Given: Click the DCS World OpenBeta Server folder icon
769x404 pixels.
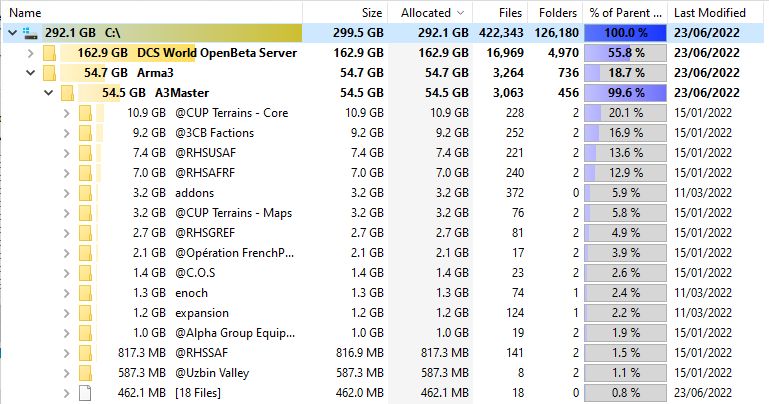Looking at the screenshot, I should pyautogui.click(x=49, y=53).
